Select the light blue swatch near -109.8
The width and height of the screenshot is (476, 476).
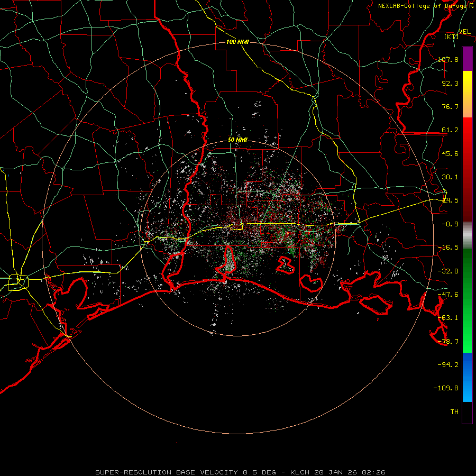(467, 389)
